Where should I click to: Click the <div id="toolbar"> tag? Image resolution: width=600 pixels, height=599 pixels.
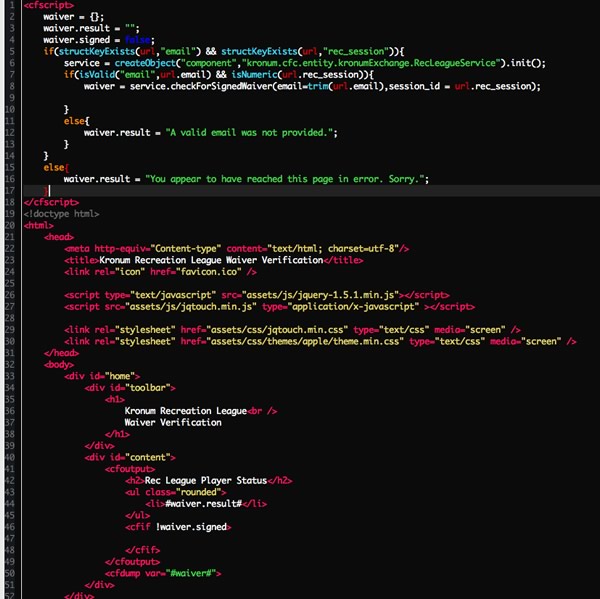point(130,388)
